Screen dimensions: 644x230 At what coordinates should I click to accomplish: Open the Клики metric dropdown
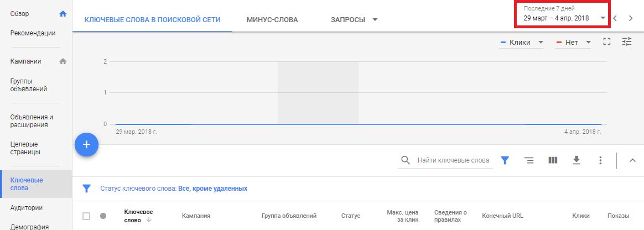point(521,43)
